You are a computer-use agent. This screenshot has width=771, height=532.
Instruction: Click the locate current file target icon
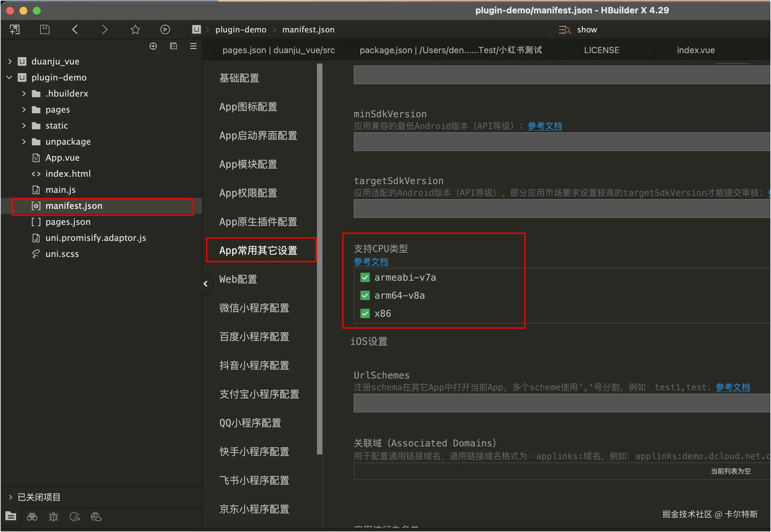(153, 46)
